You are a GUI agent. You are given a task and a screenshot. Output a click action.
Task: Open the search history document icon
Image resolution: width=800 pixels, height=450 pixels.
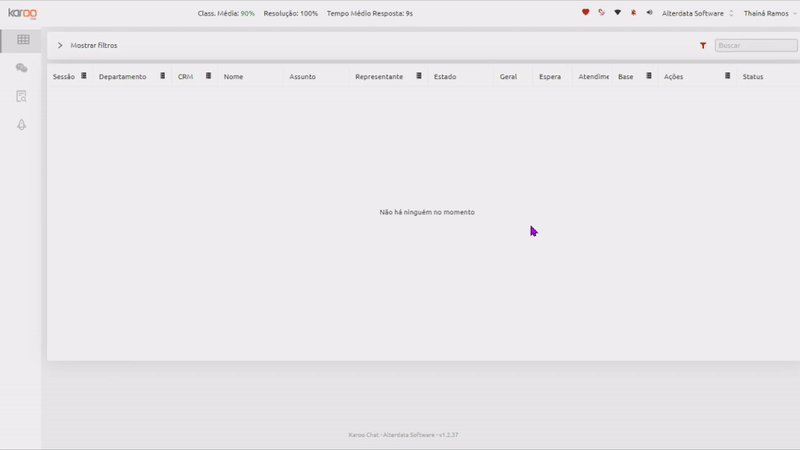(x=21, y=96)
